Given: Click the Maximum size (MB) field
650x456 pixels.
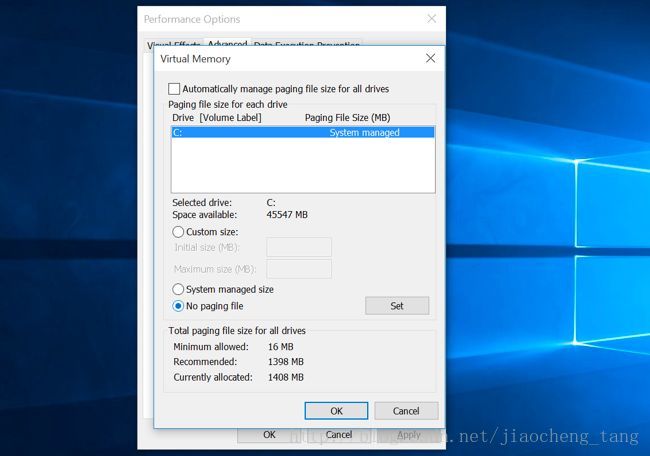Looking at the screenshot, I should (x=299, y=269).
